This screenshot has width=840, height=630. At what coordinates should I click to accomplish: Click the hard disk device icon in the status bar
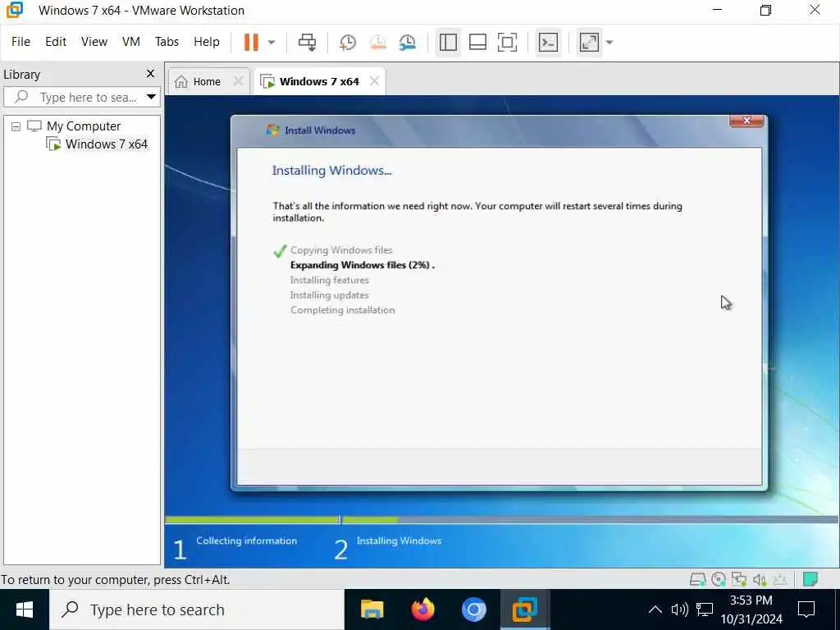(x=697, y=579)
